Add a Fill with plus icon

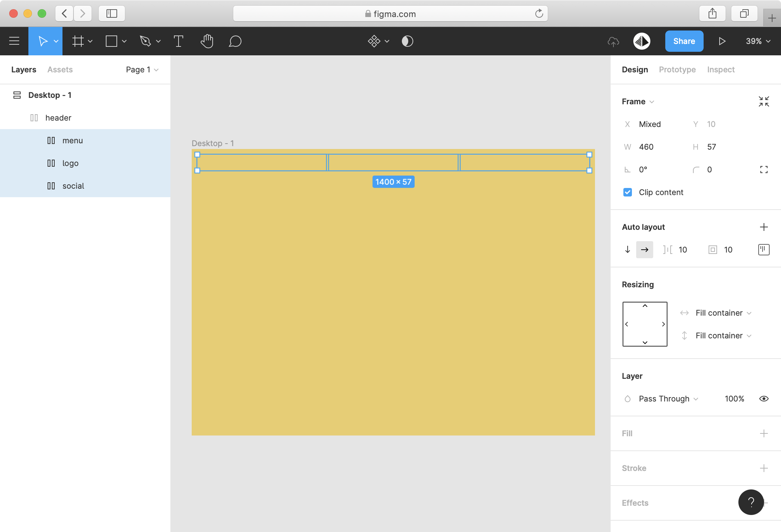[764, 433]
